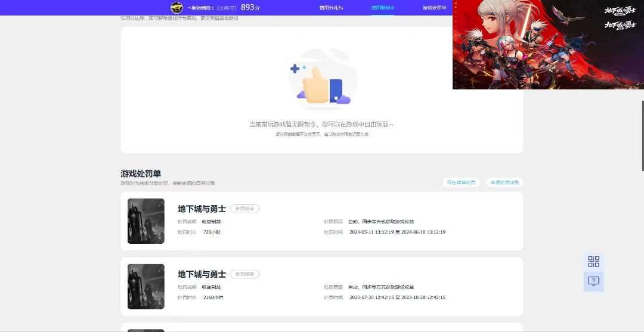Open game thumbnail of the 720小时 penalty card
The image size is (644, 332).
point(146,221)
